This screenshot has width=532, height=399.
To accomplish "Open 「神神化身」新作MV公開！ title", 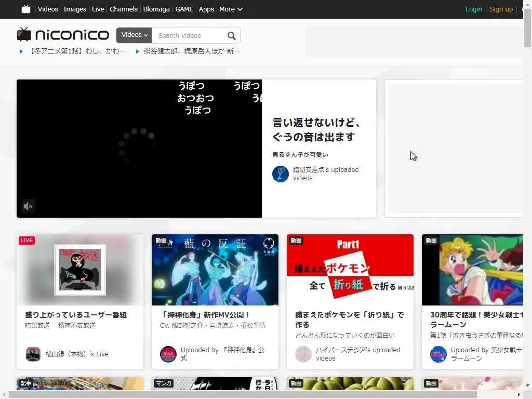I will (205, 315).
